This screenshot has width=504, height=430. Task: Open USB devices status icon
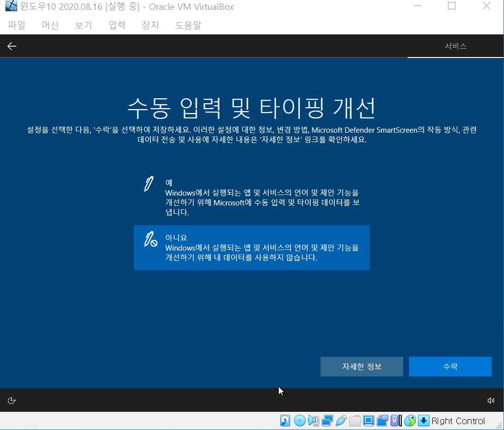click(x=341, y=421)
